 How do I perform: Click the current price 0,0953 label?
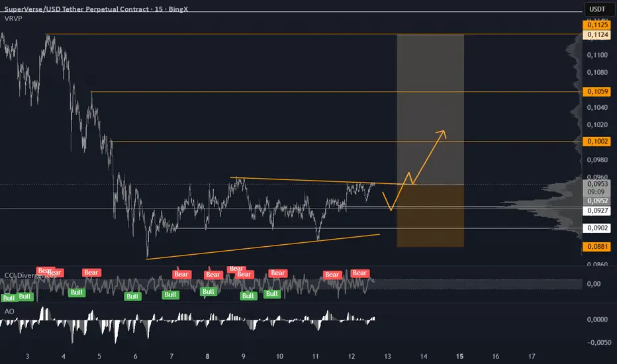pyautogui.click(x=597, y=184)
